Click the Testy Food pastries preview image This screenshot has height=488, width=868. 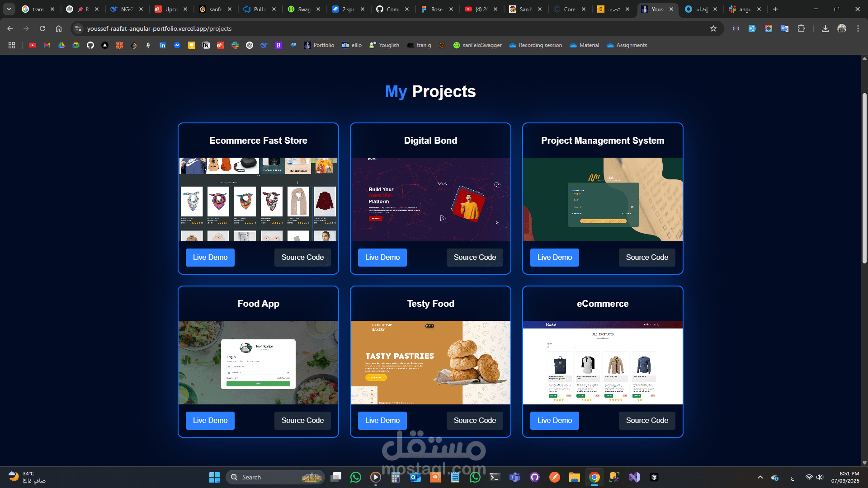point(430,362)
